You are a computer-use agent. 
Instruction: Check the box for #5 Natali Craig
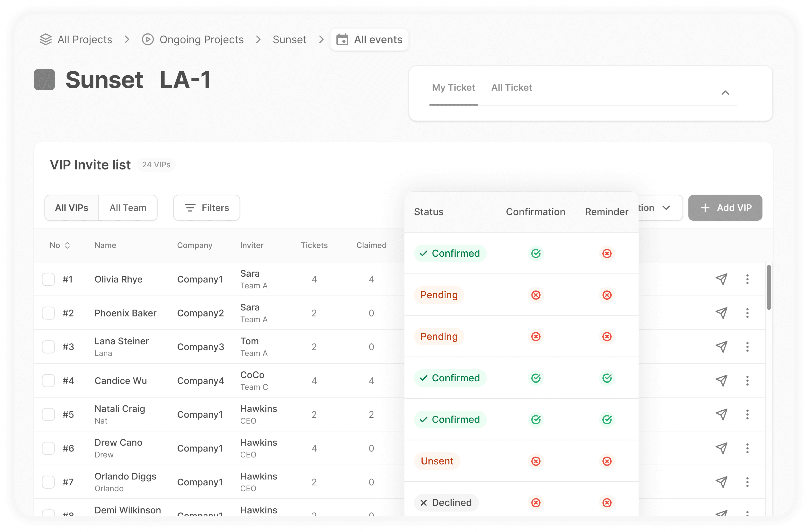pyautogui.click(x=48, y=414)
